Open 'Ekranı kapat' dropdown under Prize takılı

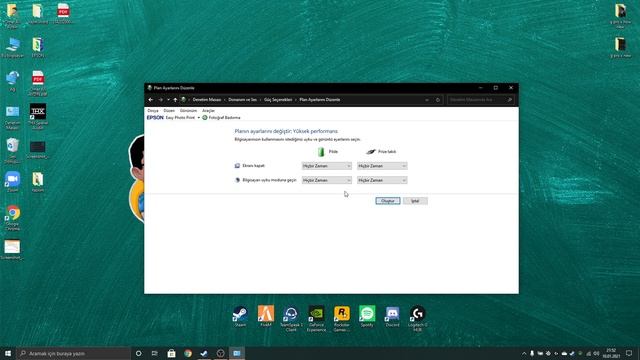382,166
